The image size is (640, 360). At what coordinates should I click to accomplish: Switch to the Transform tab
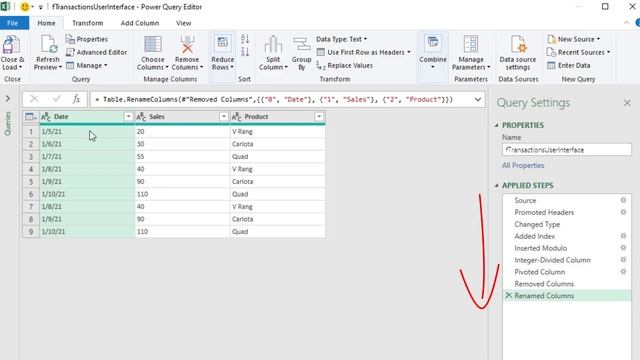tap(88, 23)
